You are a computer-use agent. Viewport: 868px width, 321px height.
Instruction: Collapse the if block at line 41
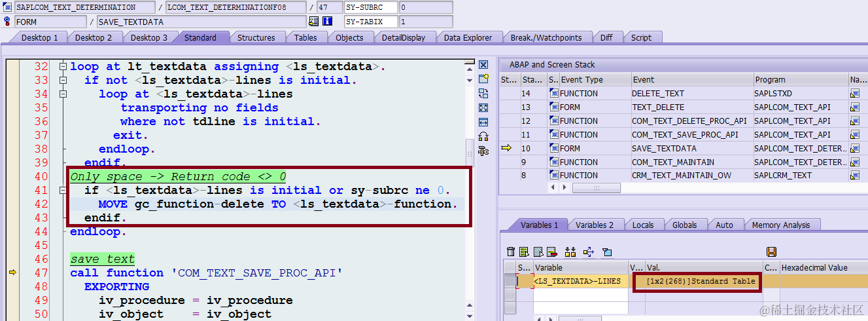(x=63, y=190)
